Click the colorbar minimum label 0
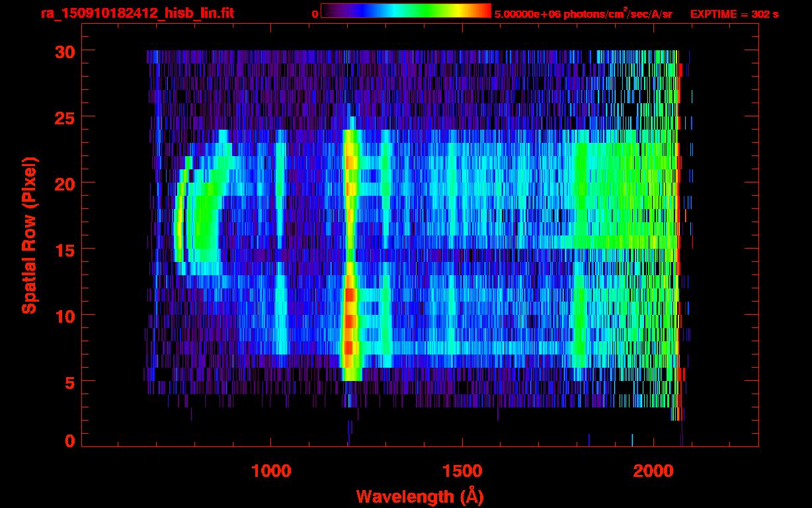This screenshot has width=812, height=508. 315,15
